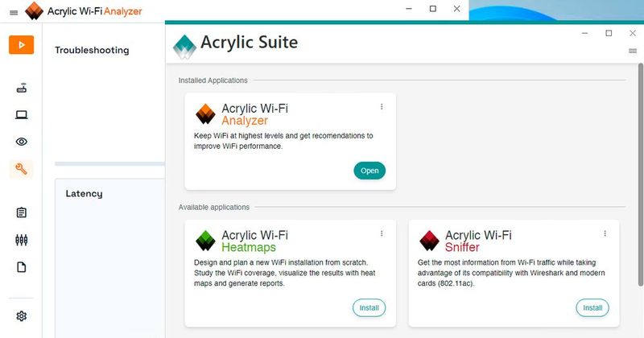Click the green Heatmaps card icon
This screenshot has width=644, height=338.
pos(205,241)
